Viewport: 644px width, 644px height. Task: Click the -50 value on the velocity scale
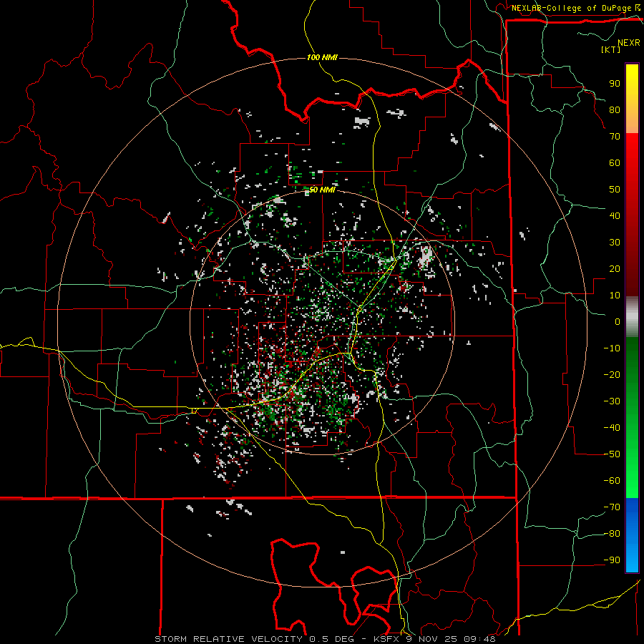point(612,454)
